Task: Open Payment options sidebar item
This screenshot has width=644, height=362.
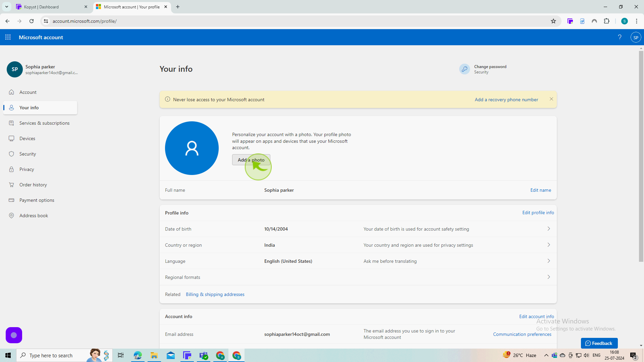Action: pyautogui.click(x=40, y=200)
